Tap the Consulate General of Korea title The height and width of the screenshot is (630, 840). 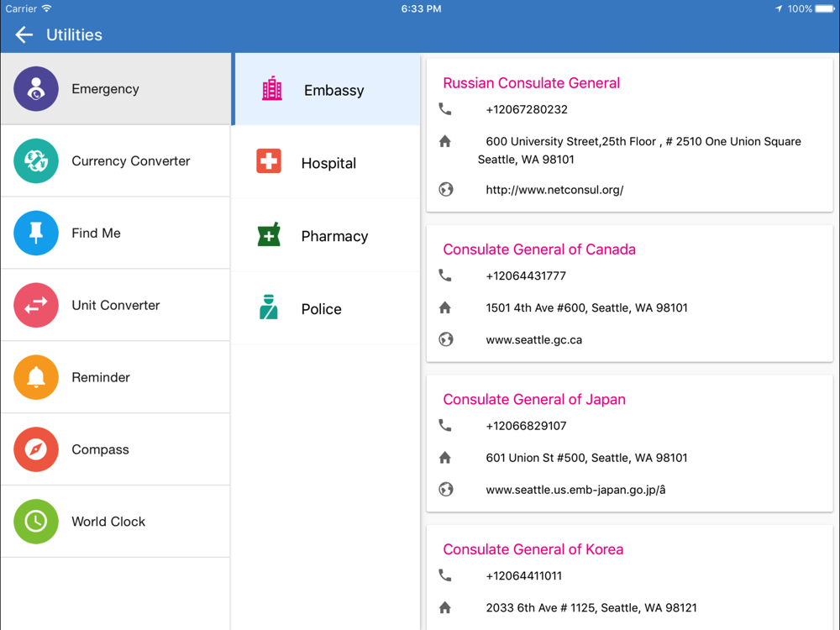point(533,549)
